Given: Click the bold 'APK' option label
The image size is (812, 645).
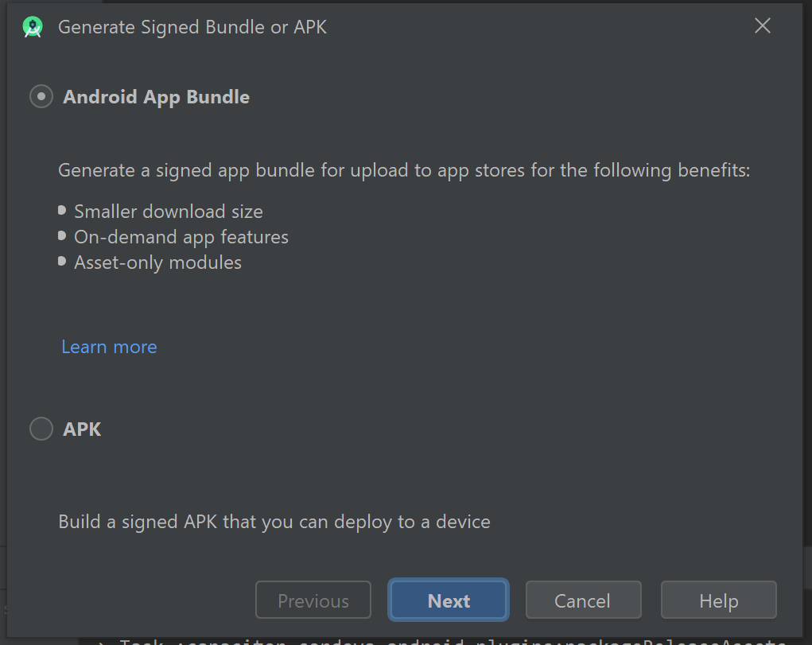Looking at the screenshot, I should [x=82, y=429].
